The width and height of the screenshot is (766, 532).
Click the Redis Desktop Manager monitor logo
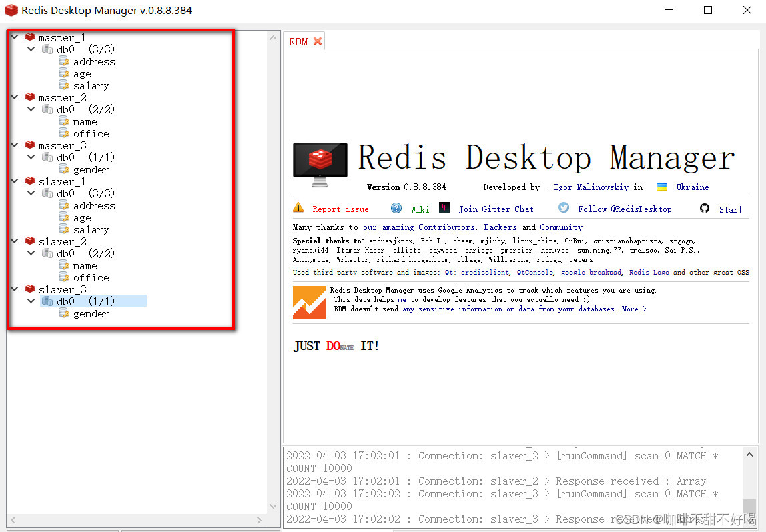tap(320, 165)
